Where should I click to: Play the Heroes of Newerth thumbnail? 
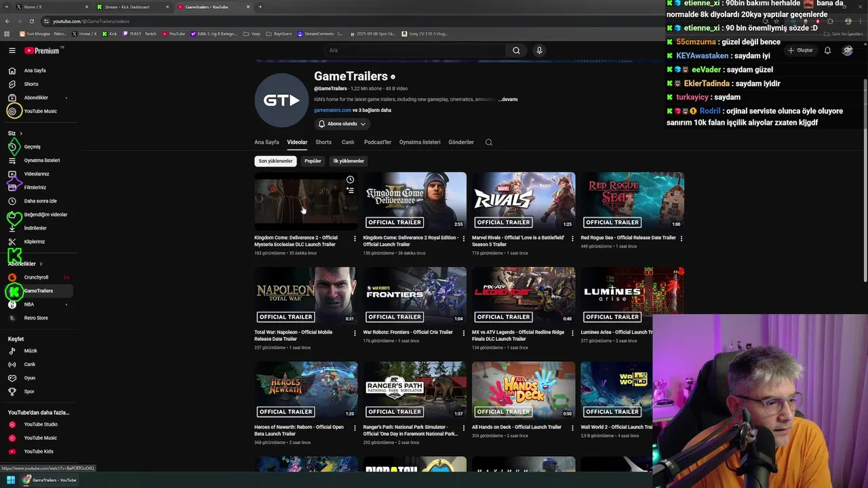pos(306,390)
